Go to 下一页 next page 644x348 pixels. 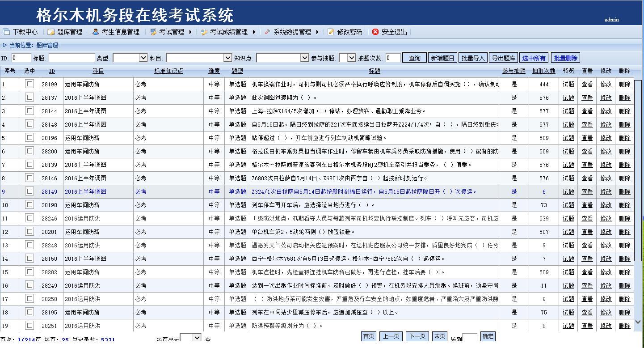(x=417, y=336)
